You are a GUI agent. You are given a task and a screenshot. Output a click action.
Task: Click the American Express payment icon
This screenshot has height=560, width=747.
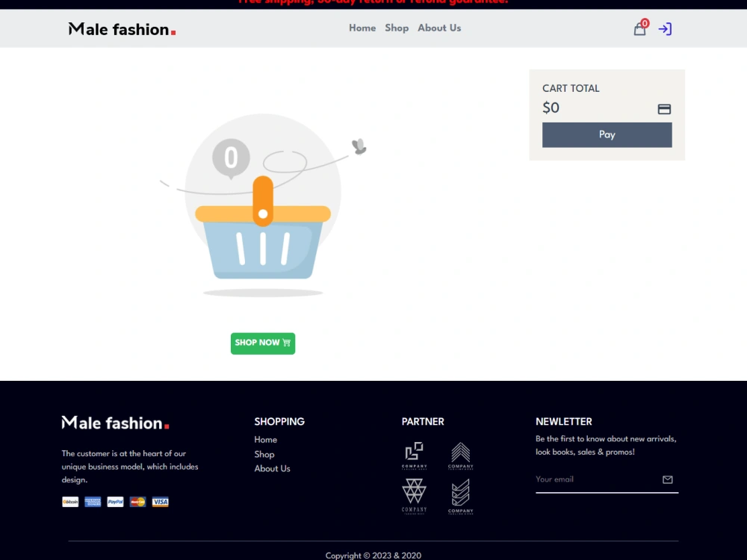pos(93,502)
